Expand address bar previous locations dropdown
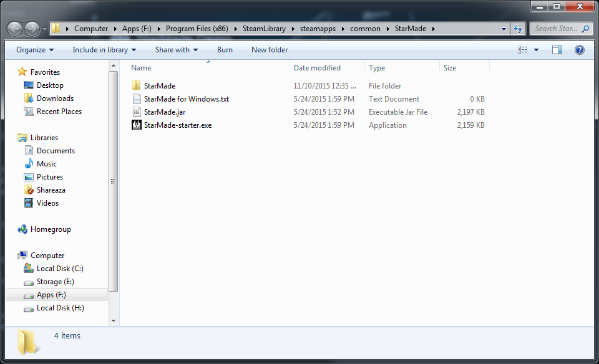This screenshot has height=364, width=599. click(x=504, y=29)
